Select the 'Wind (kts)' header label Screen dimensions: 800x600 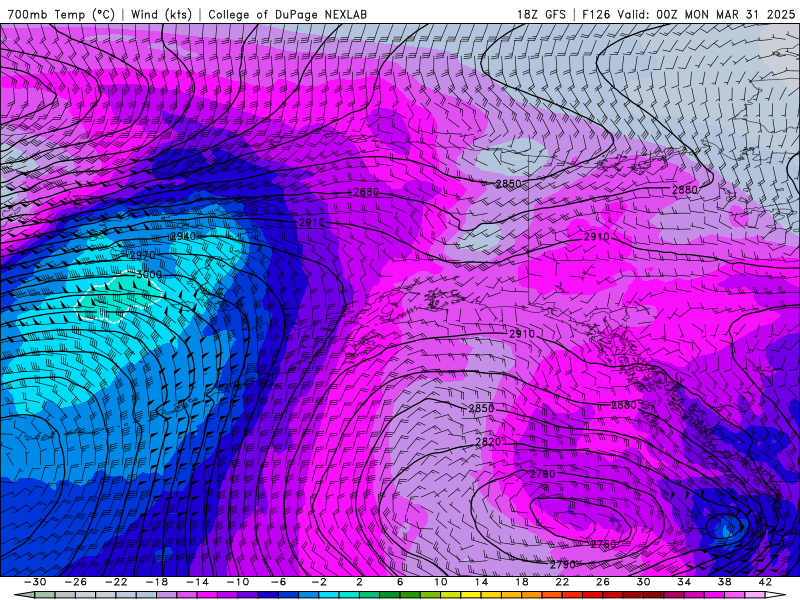(x=161, y=14)
